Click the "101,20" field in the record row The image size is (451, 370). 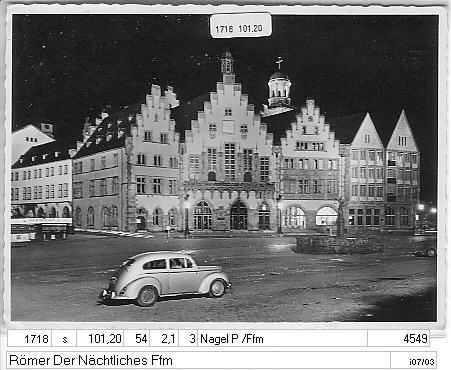click(100, 339)
